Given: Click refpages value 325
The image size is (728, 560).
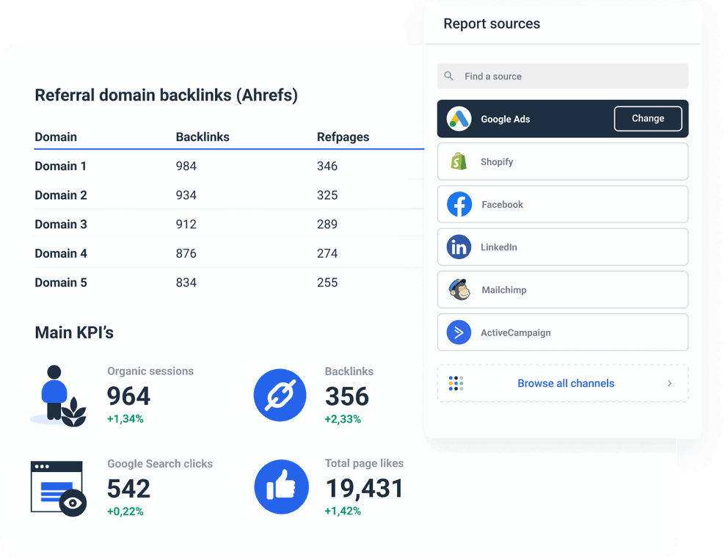Looking at the screenshot, I should coord(327,195).
